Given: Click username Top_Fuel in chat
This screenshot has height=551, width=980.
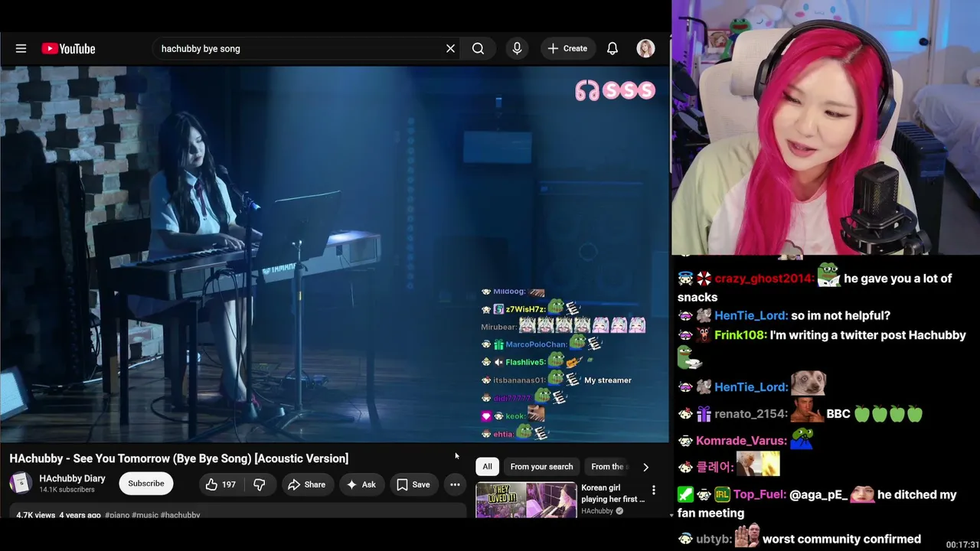Looking at the screenshot, I should click(759, 495).
